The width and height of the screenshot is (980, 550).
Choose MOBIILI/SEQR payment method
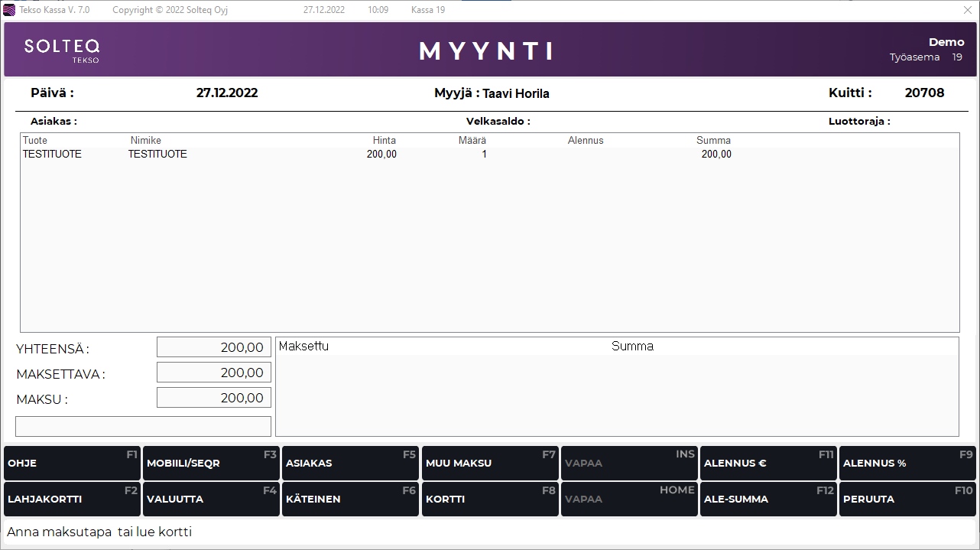tap(211, 464)
